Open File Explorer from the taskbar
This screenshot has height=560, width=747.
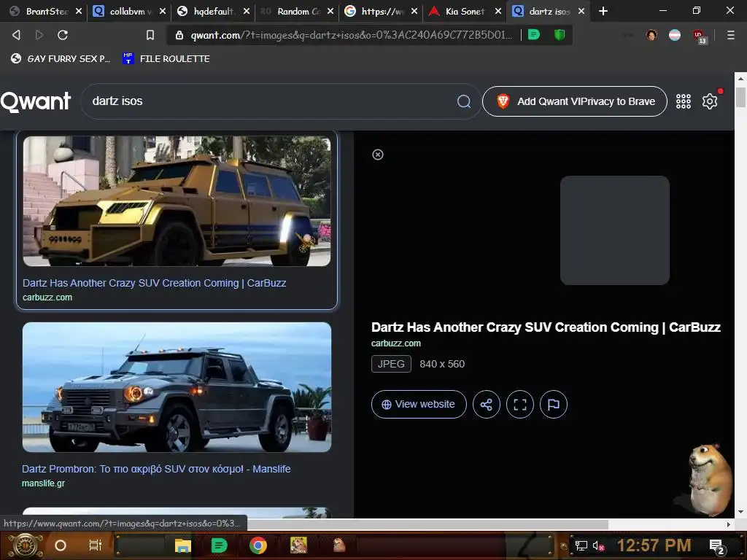click(182, 545)
